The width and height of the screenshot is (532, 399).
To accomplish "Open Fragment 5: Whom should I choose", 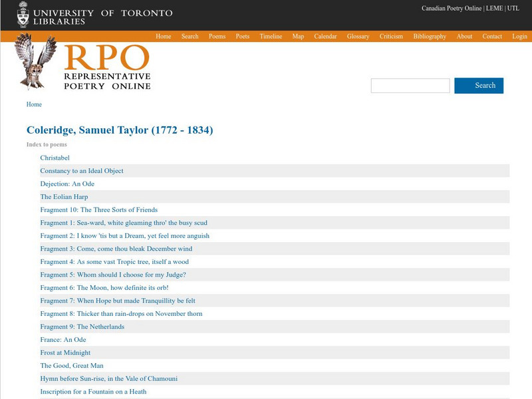I will (x=113, y=275).
